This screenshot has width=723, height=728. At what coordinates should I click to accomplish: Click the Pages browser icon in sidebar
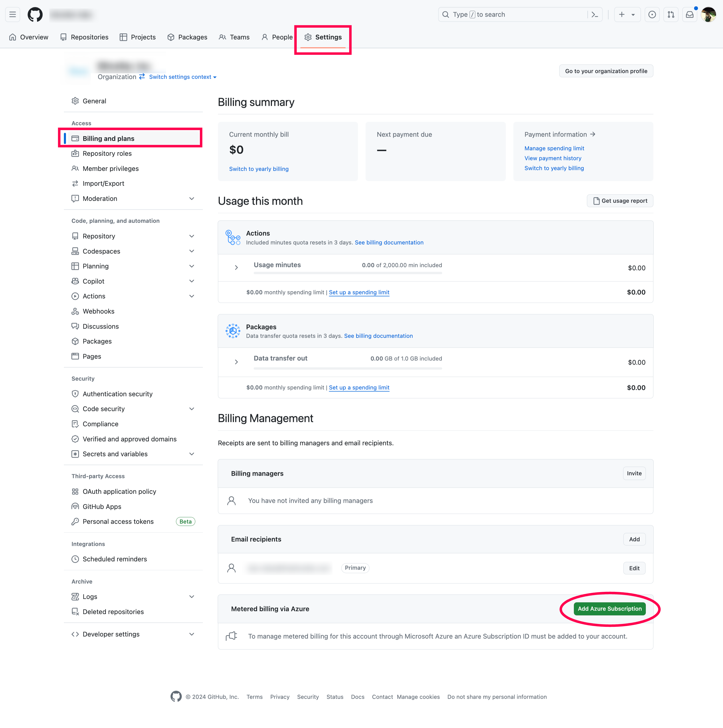[75, 357]
